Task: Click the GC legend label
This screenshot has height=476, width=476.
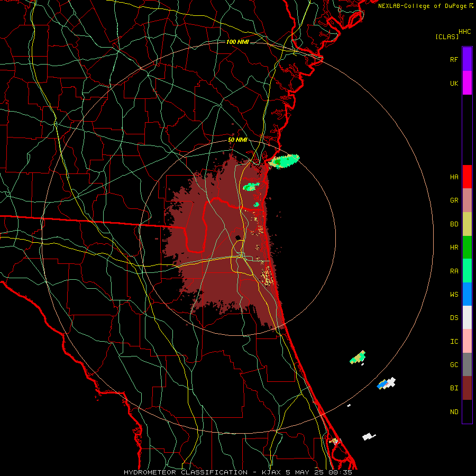Action: pos(454,365)
